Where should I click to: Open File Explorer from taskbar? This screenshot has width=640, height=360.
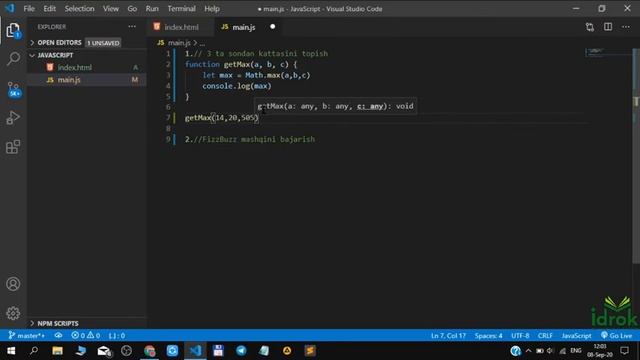click(57, 351)
